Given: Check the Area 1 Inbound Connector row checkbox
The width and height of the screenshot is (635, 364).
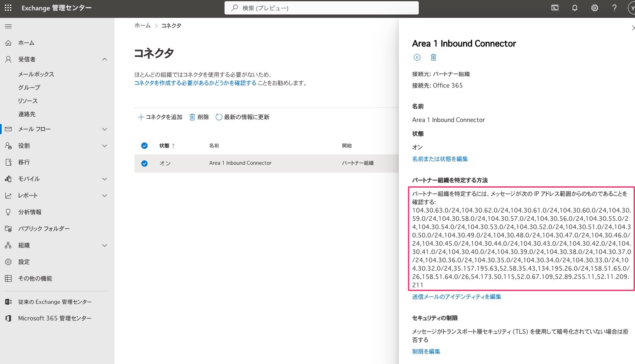Looking at the screenshot, I should (144, 163).
